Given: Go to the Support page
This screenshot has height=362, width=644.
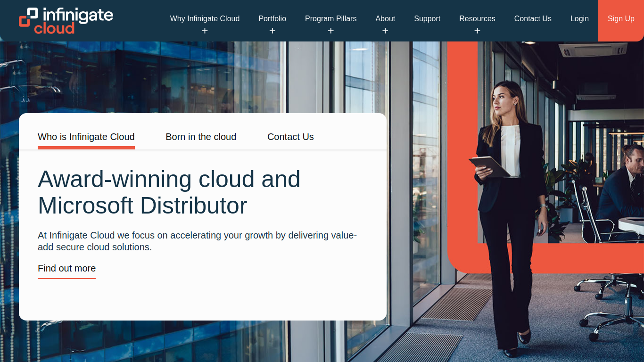Looking at the screenshot, I should click(427, 19).
